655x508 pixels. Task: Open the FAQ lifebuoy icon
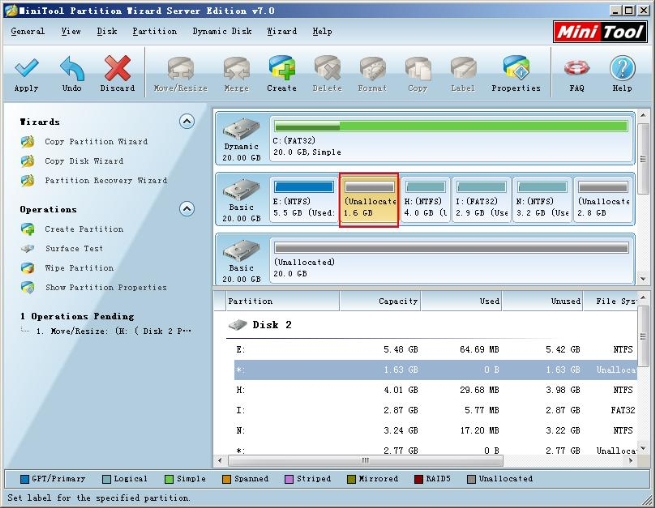tap(576, 68)
